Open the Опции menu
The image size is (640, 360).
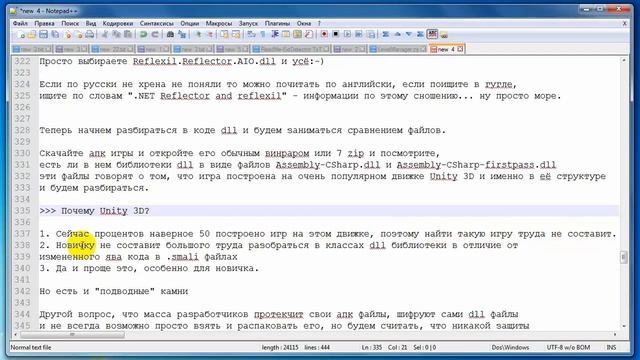coord(189,24)
